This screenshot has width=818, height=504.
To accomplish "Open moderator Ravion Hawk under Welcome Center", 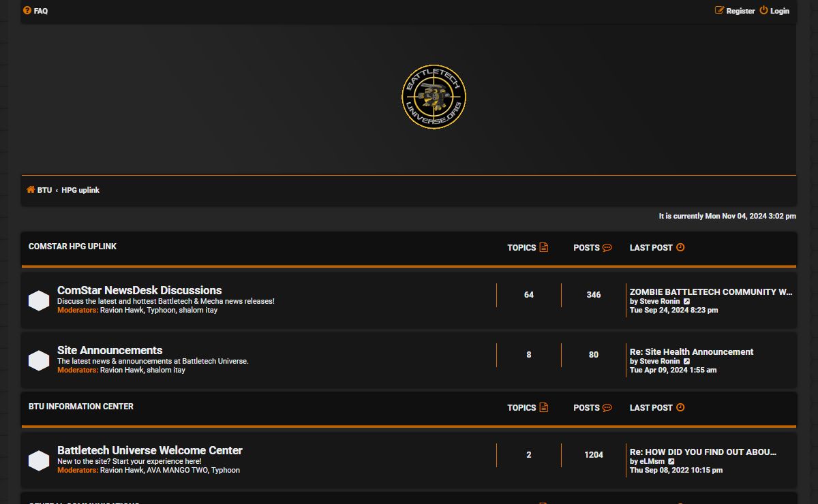I will (x=121, y=470).
